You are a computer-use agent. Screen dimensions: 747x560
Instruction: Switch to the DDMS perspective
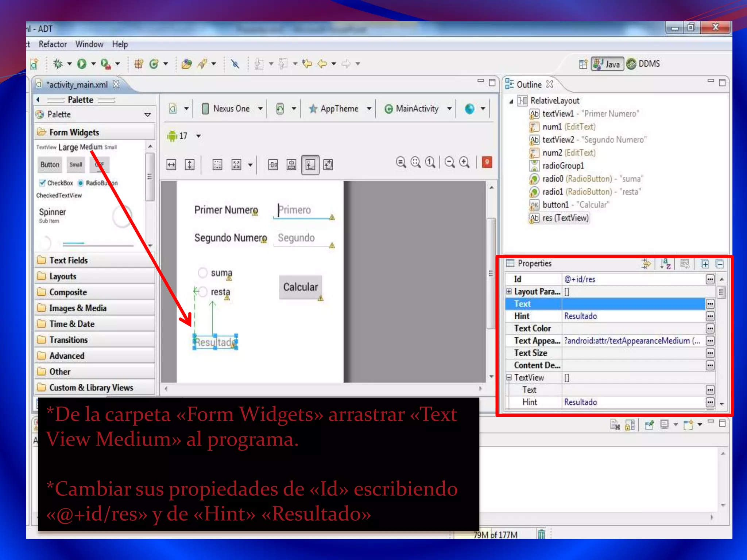click(x=644, y=64)
